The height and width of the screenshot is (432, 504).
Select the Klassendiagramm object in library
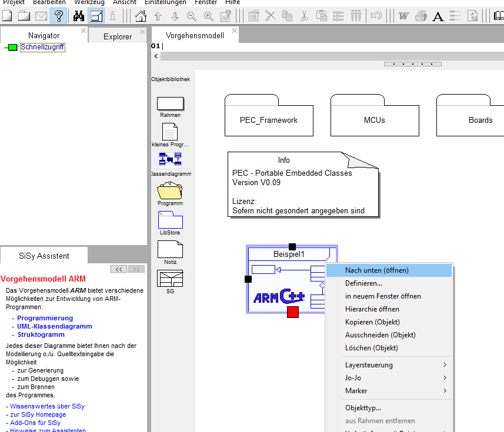[171, 159]
